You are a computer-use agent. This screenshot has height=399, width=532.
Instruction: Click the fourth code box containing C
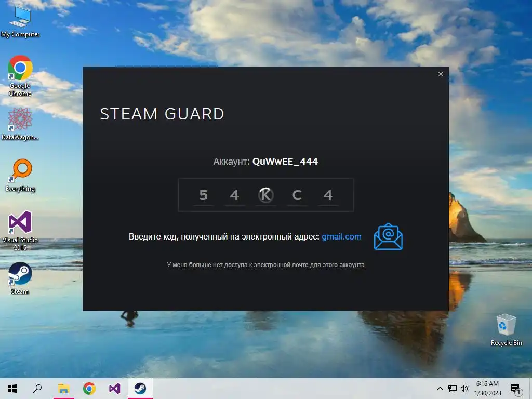pos(297,195)
